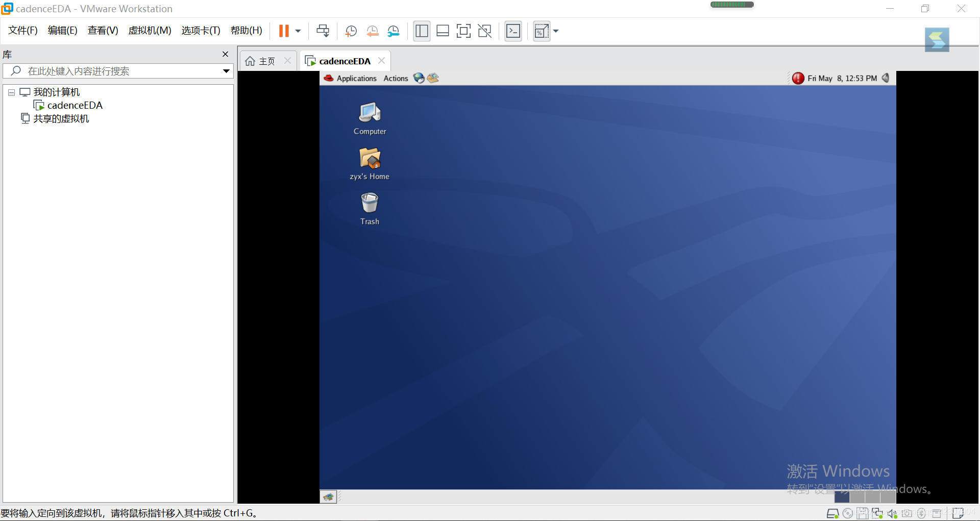Toggle the tab thumbnail bar
This screenshot has height=521, width=980.
point(443,31)
